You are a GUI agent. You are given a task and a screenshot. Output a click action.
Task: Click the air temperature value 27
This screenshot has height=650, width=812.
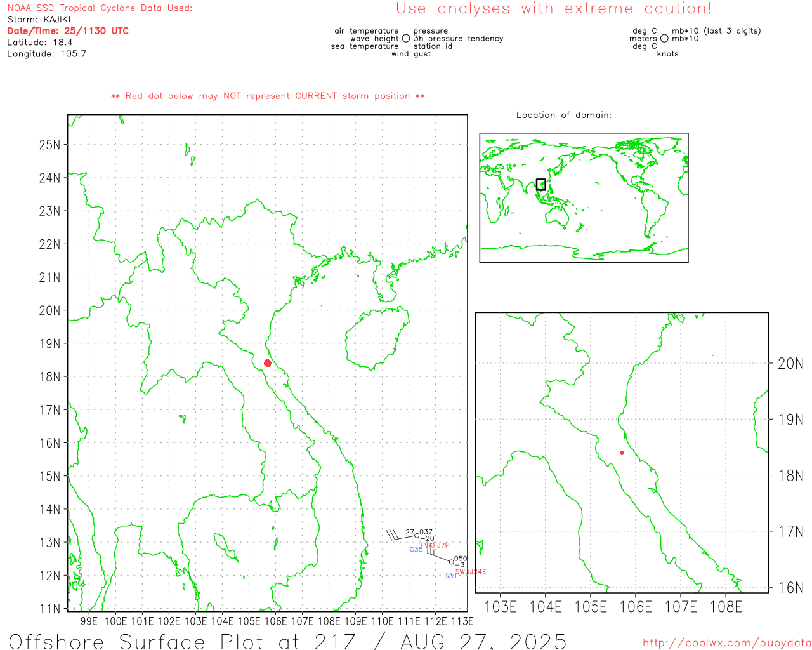coord(410,532)
